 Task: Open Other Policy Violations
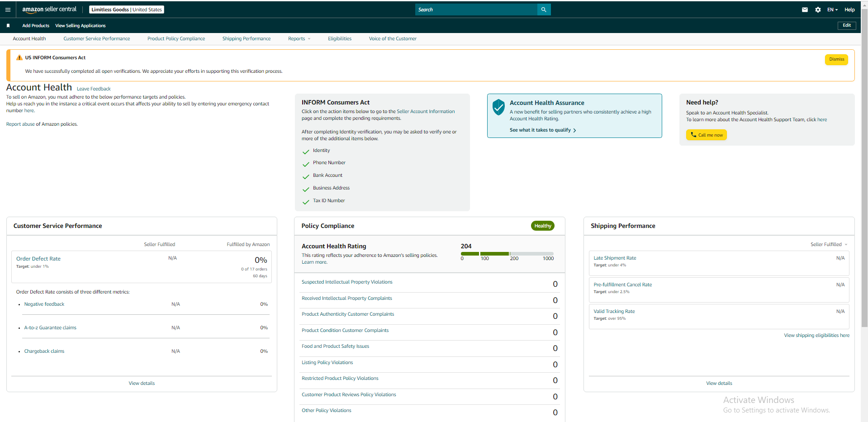tap(327, 411)
